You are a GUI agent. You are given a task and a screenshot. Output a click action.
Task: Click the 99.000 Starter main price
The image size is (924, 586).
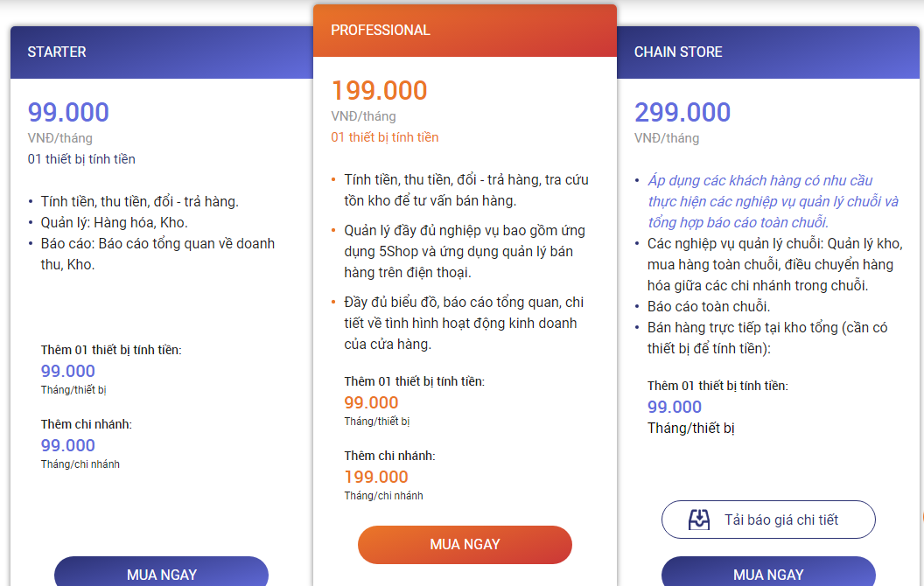pos(68,113)
